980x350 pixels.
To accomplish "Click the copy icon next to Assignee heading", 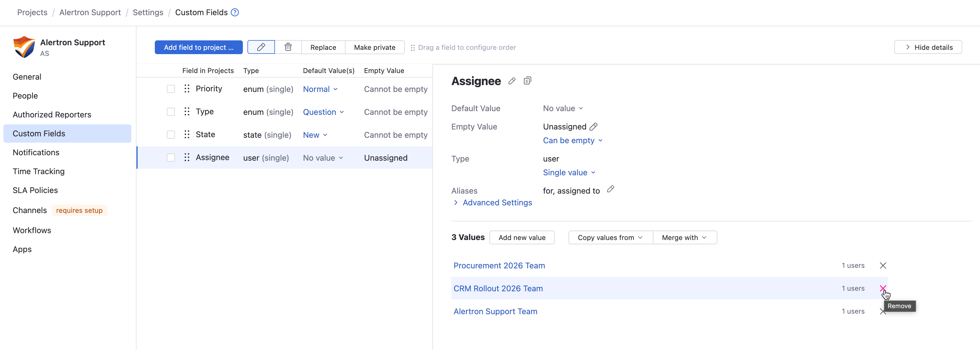I will (527, 81).
